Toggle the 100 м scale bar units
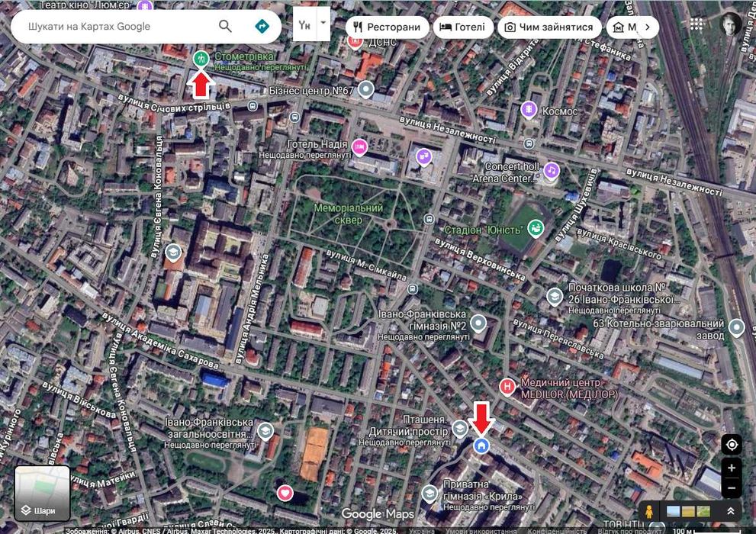The width and height of the screenshot is (756, 534). pyautogui.click(x=706, y=531)
